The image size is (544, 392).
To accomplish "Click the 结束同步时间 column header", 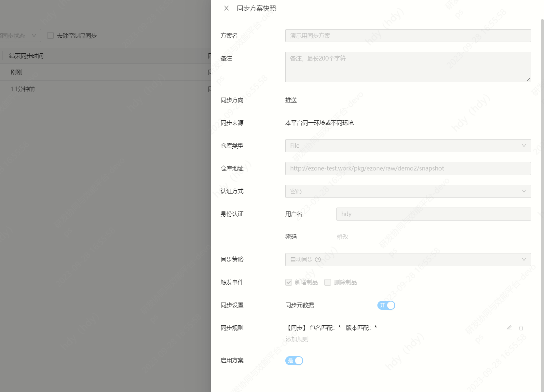I will [26, 56].
